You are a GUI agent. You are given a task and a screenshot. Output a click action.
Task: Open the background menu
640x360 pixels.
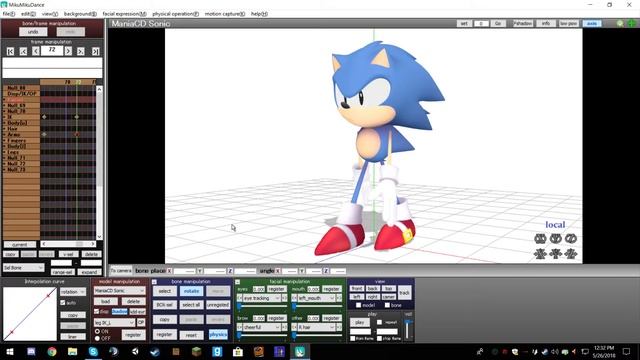point(80,14)
